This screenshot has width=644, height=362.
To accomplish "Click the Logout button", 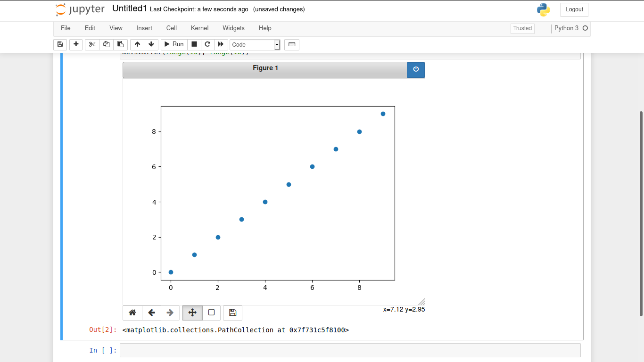I will click(x=574, y=9).
